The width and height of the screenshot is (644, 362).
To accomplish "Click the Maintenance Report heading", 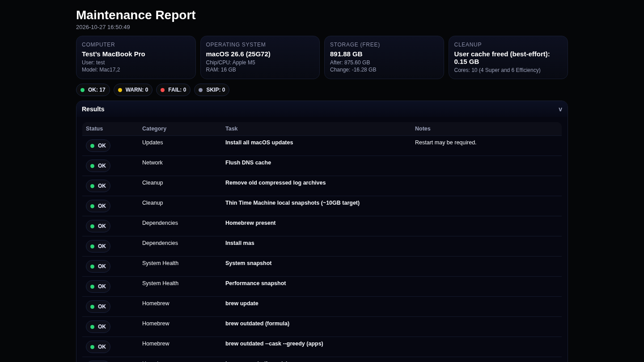I will [x=136, y=15].
